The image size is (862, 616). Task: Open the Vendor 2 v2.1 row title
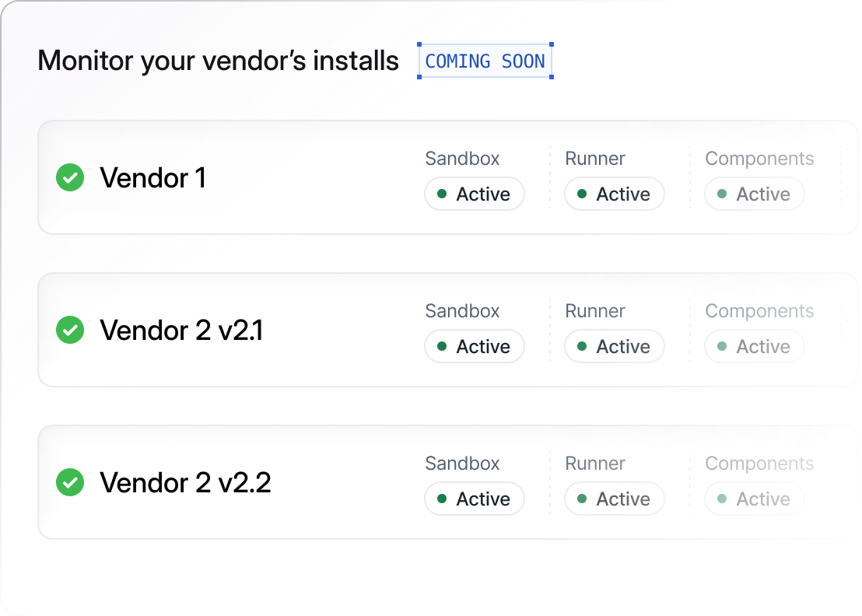181,331
